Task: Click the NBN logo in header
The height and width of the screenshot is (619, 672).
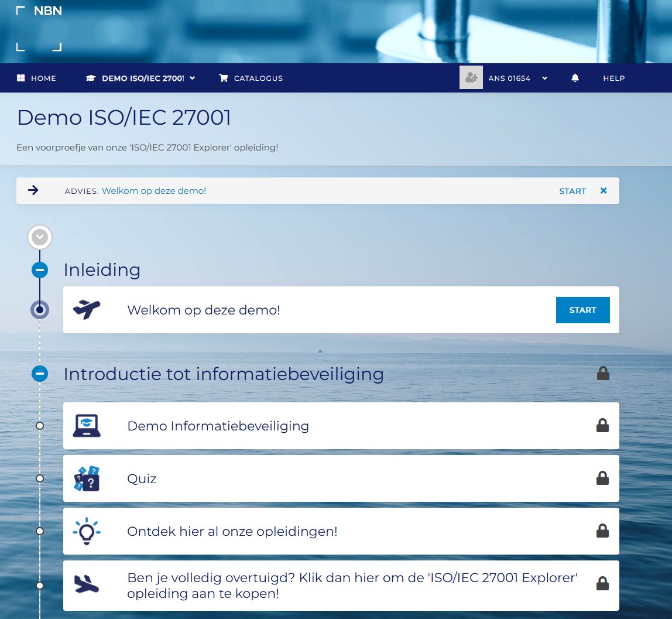Action: tap(39, 28)
